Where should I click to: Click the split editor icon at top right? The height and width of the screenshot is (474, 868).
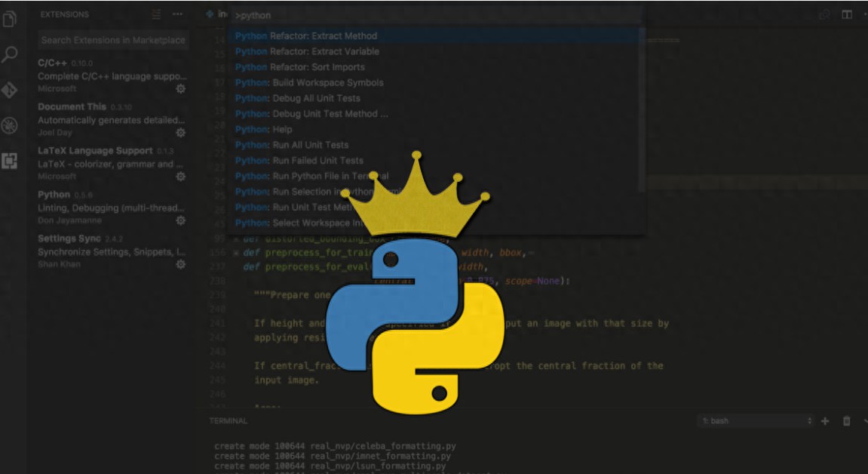847,14
